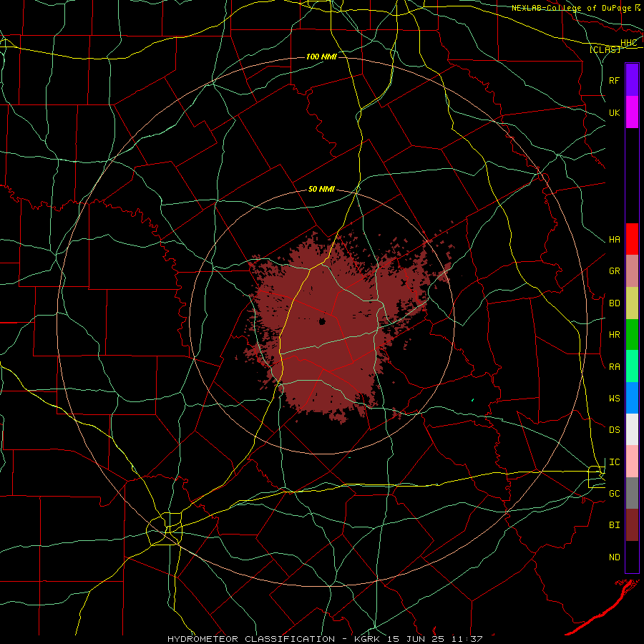Click the GR legend label
Screen dimensions: 644x644
[614, 271]
